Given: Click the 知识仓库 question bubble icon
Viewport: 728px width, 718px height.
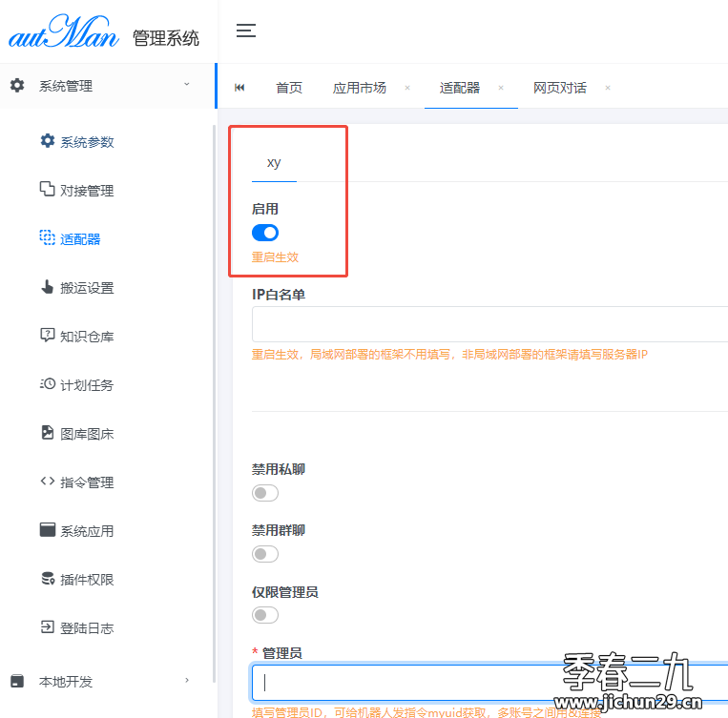Looking at the screenshot, I should click(x=48, y=335).
